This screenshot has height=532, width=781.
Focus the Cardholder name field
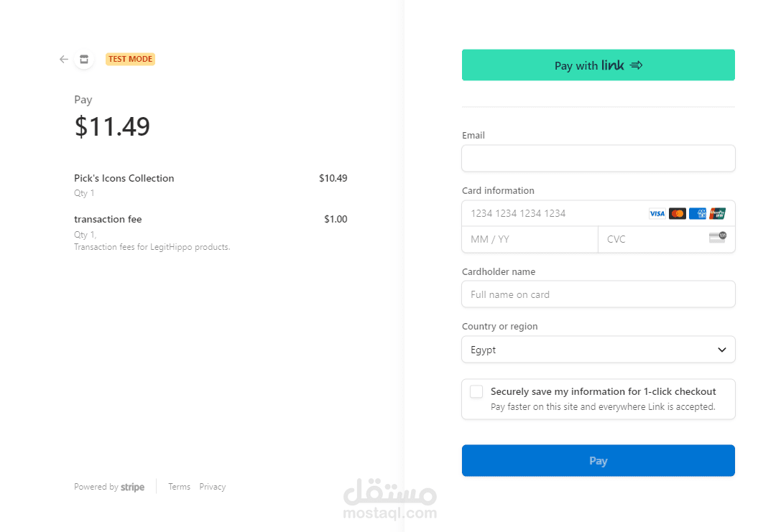pos(598,294)
